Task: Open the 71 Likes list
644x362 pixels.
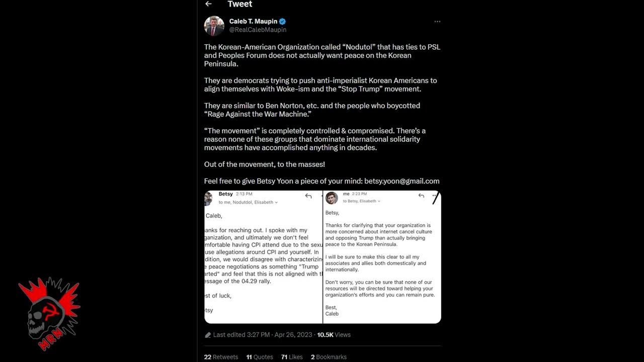Action: click(292, 357)
